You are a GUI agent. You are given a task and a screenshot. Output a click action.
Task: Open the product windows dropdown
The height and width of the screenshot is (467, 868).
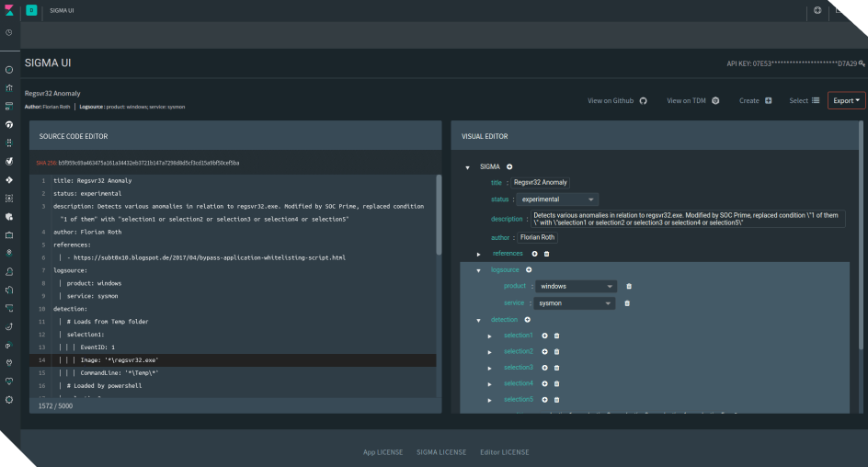(x=577, y=286)
